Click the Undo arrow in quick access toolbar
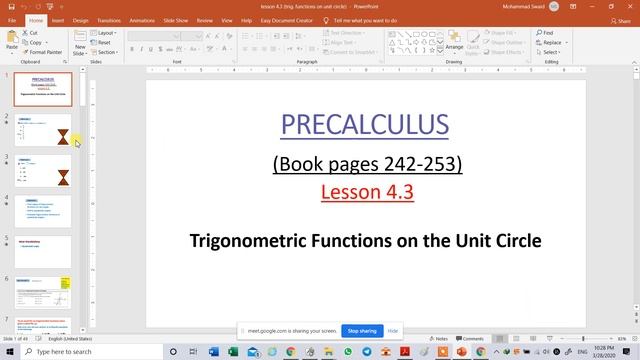640x360 pixels. (x=24, y=7)
